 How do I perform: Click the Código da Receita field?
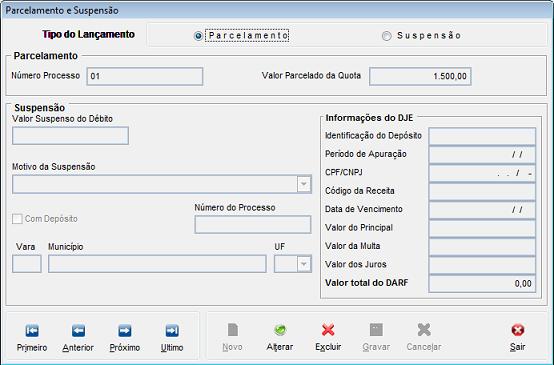(482, 191)
